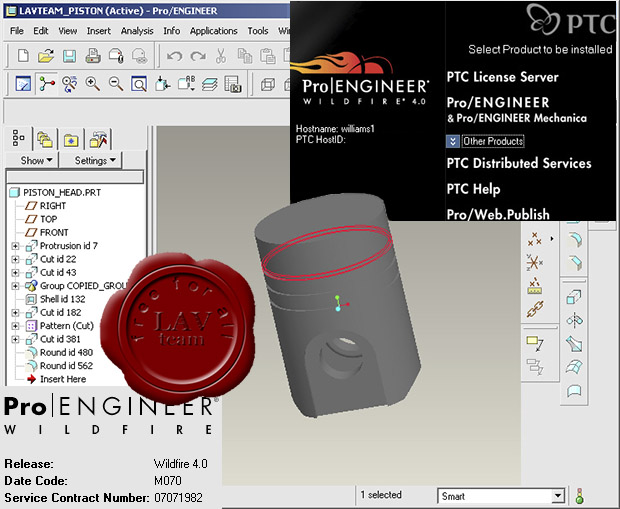This screenshot has width=620, height=509.
Task: Select the Datum Point tool
Action: 535,239
